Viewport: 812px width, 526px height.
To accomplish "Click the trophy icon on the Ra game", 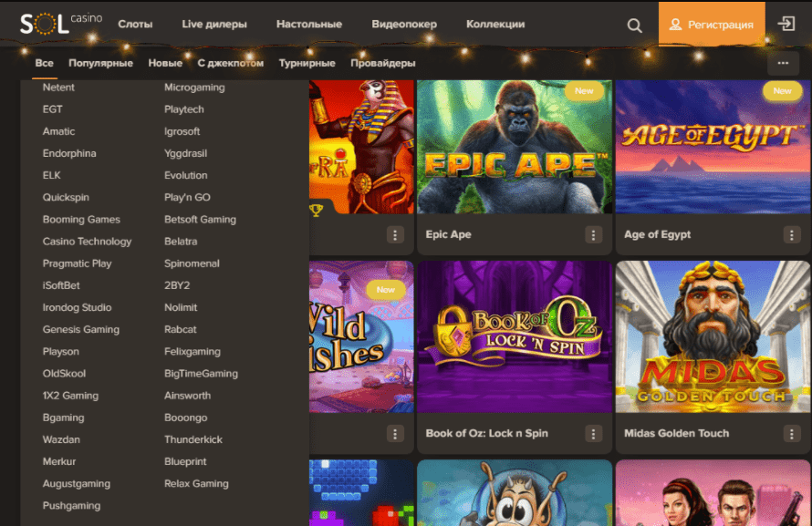I will click(316, 210).
